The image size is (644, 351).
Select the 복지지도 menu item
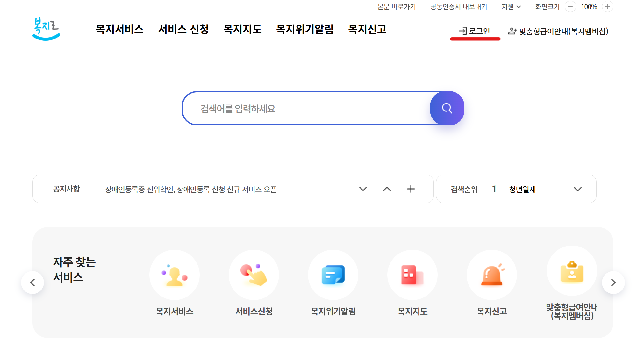(243, 29)
